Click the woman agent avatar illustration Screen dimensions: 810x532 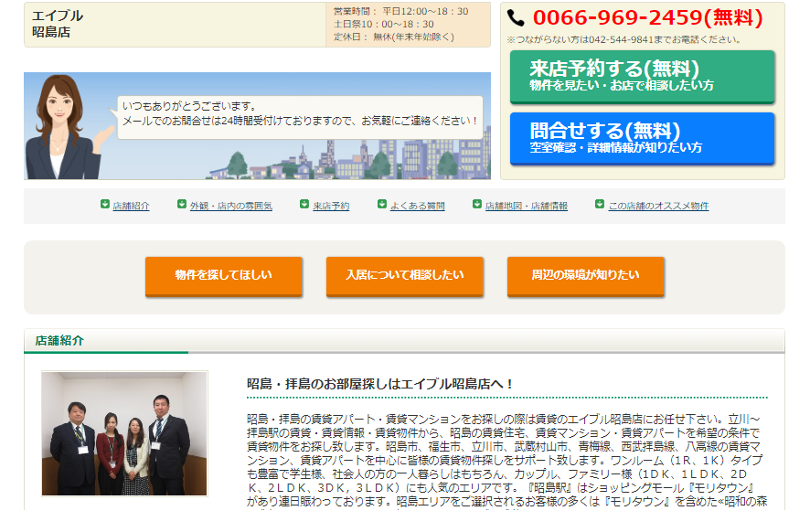pos(61,126)
